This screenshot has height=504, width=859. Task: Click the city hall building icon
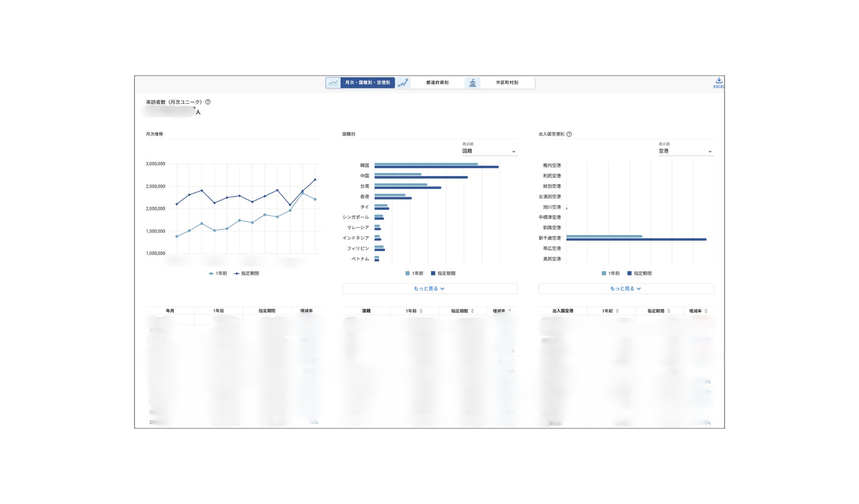[x=472, y=83]
